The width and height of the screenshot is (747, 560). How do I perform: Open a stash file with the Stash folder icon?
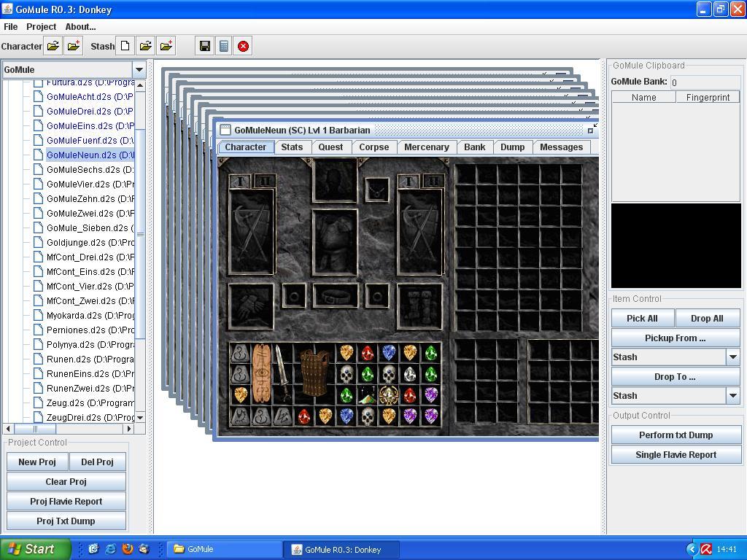click(146, 46)
